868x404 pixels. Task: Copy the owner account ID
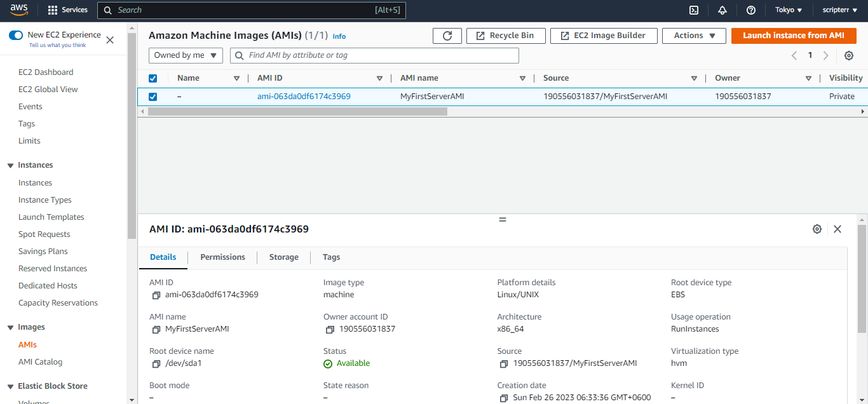click(x=330, y=330)
